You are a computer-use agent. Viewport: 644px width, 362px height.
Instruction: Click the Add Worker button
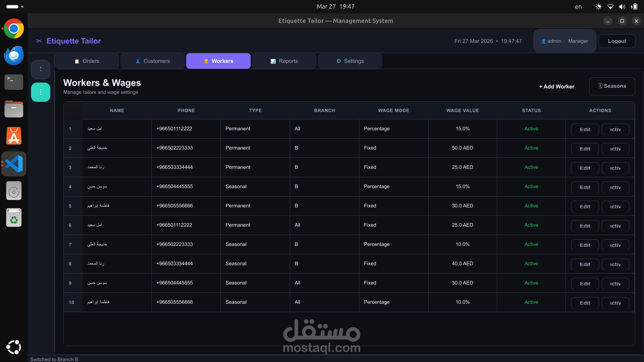[x=557, y=87]
